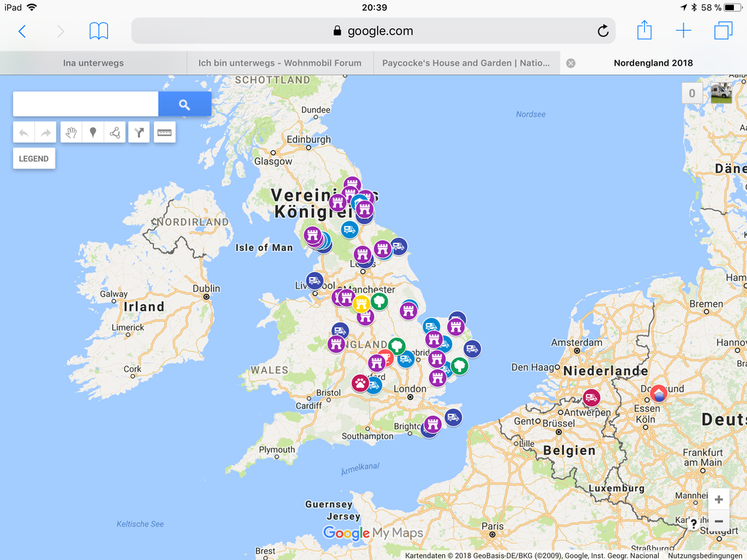Select the hand pan tool
Viewport: 747px width, 560px height.
tap(71, 133)
